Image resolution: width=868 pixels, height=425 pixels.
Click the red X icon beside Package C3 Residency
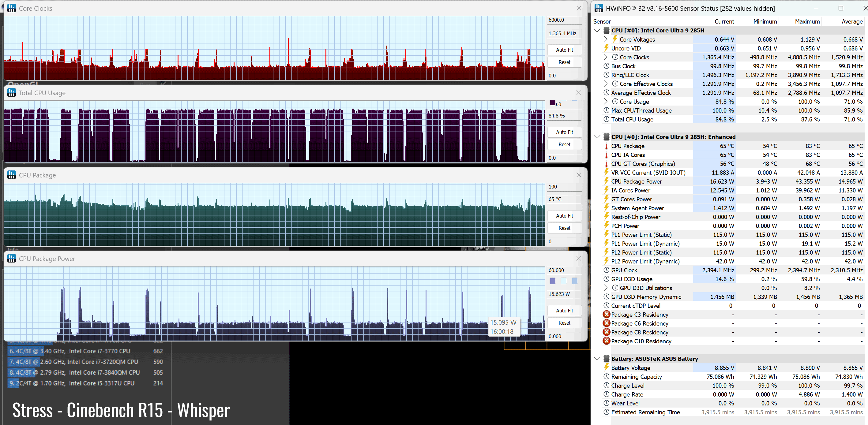tap(606, 314)
